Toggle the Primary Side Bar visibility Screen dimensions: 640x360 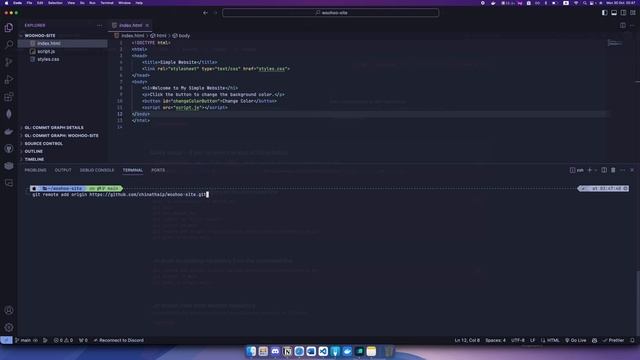click(x=604, y=13)
